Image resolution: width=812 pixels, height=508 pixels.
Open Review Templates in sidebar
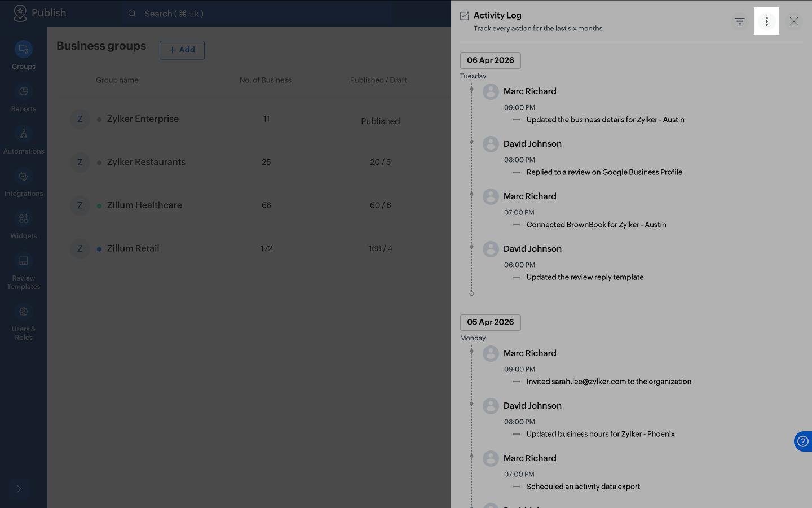(24, 271)
